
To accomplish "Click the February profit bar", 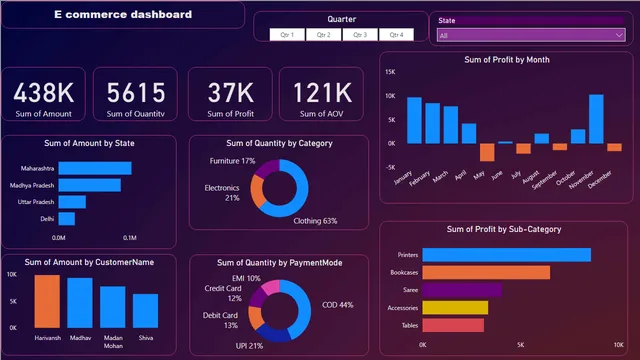I will pos(433,123).
